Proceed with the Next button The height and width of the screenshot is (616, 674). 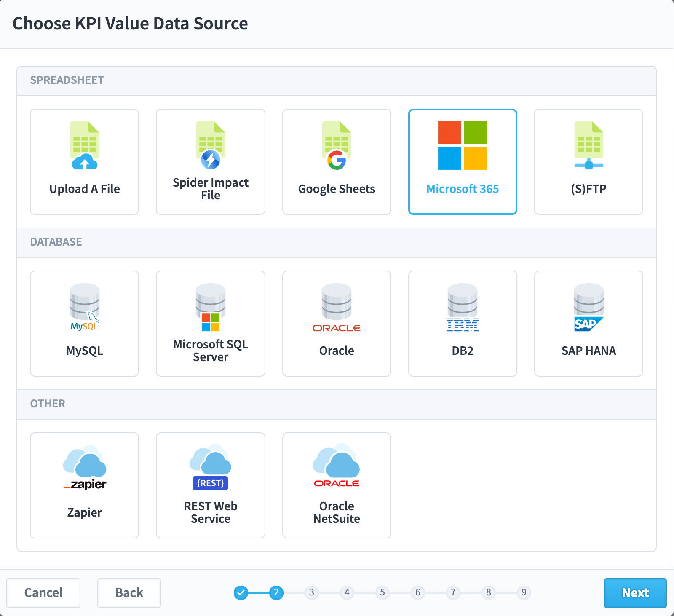click(x=635, y=593)
